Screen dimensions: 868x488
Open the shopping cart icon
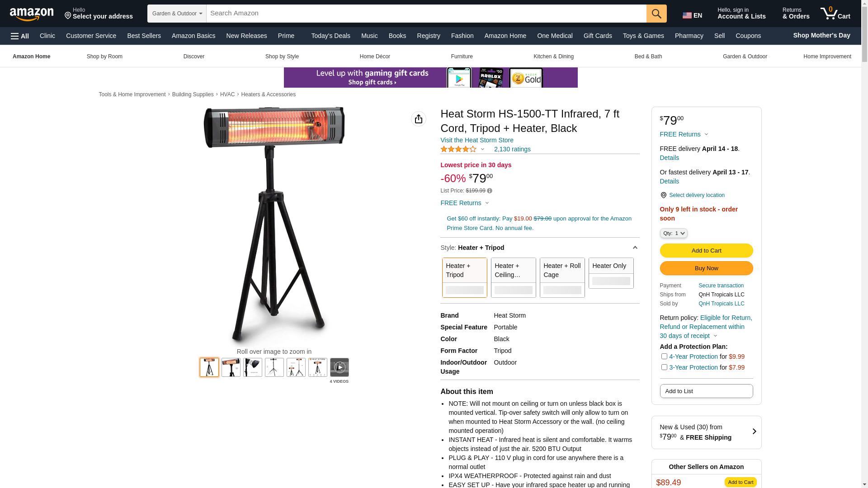[x=835, y=14]
